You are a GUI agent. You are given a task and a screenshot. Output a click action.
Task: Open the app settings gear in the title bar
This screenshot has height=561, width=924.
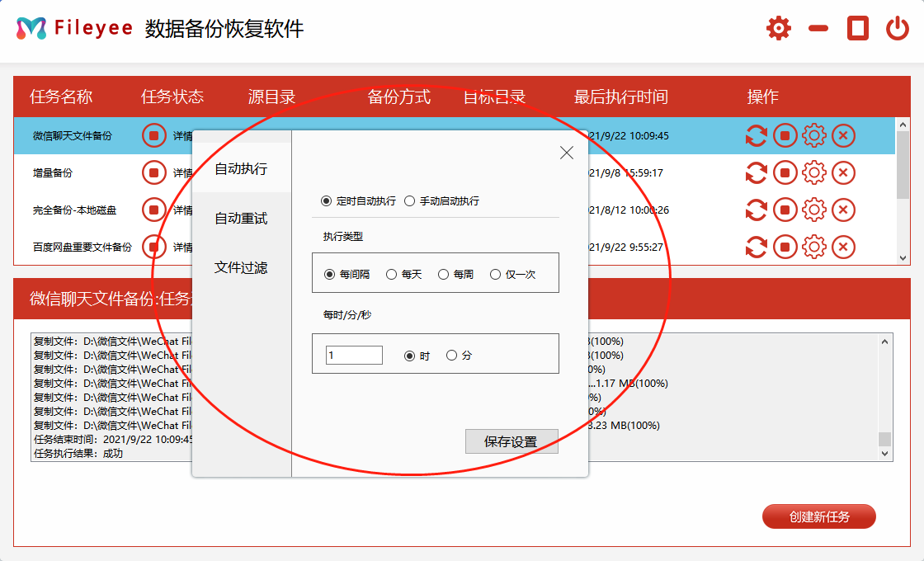click(x=777, y=27)
